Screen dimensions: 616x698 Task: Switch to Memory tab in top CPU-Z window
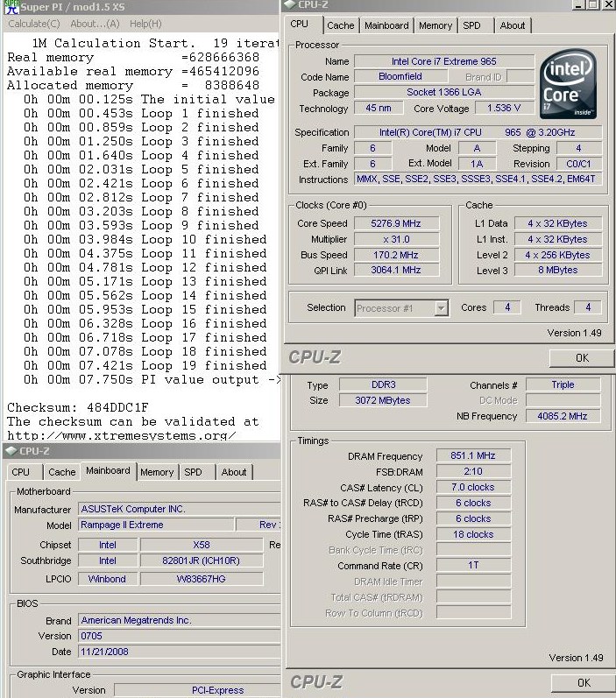coord(435,25)
